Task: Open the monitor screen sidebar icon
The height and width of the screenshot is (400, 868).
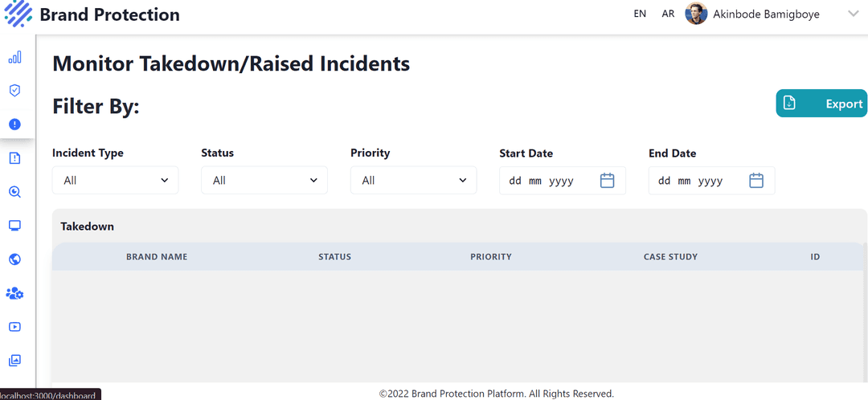Action: 14,226
